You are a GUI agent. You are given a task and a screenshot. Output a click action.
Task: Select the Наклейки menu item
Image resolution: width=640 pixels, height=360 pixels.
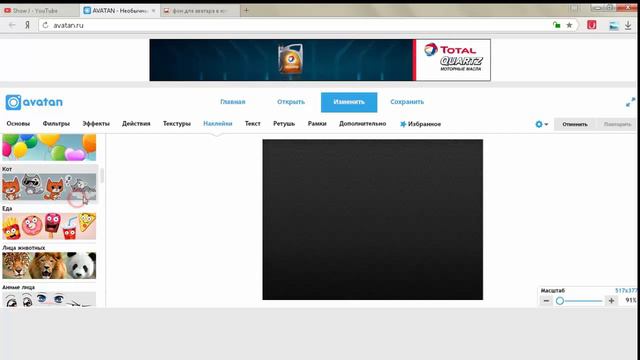pos(218,123)
